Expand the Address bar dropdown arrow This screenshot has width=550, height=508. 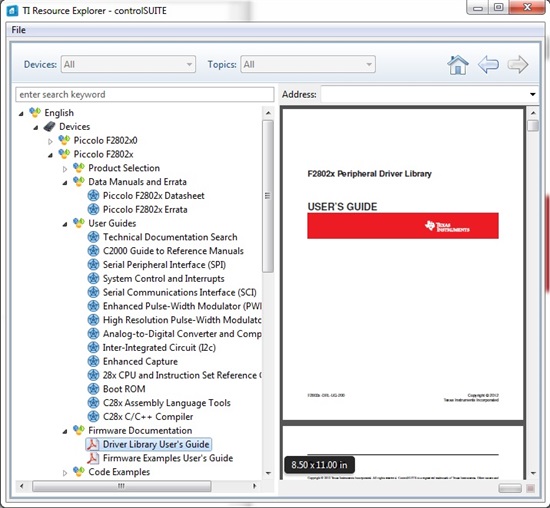point(532,94)
